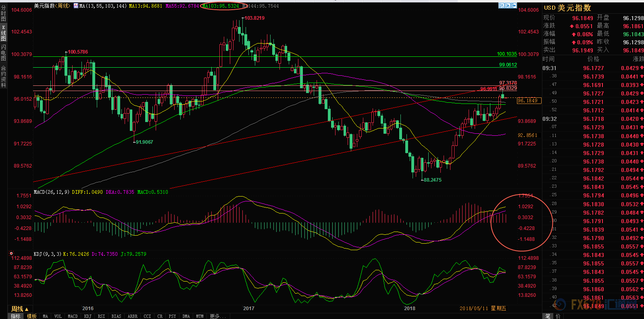Click the K:76.2426 KDJ value label
This screenshot has height=319, width=644.
[76, 254]
